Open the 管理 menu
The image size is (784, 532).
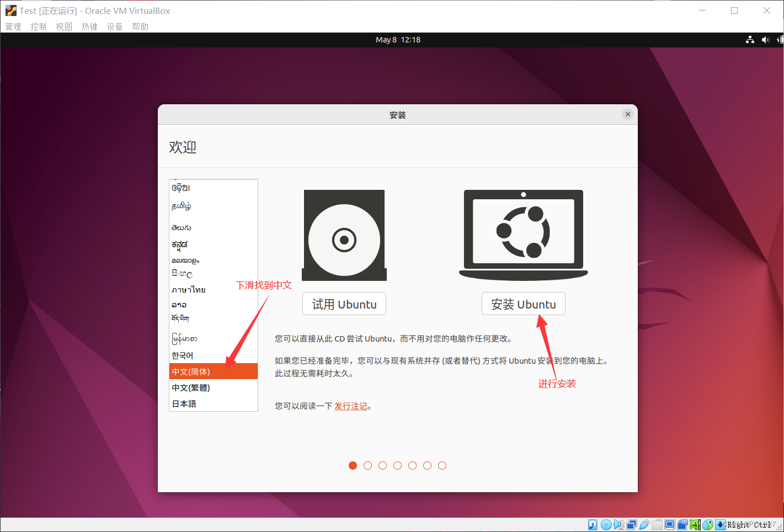pos(13,26)
